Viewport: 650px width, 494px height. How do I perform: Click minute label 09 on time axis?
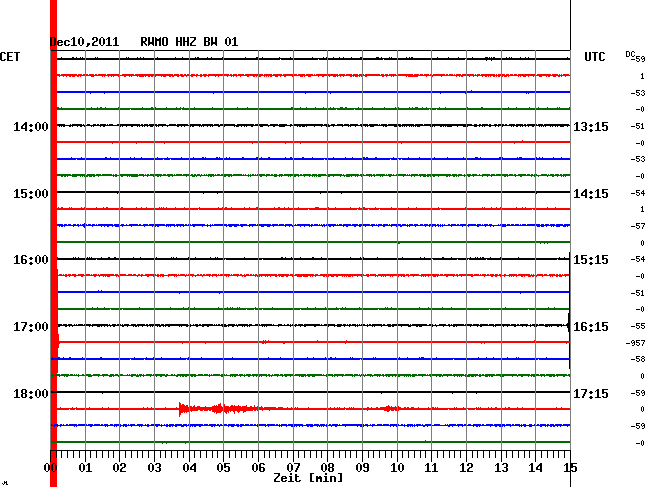tap(362, 468)
